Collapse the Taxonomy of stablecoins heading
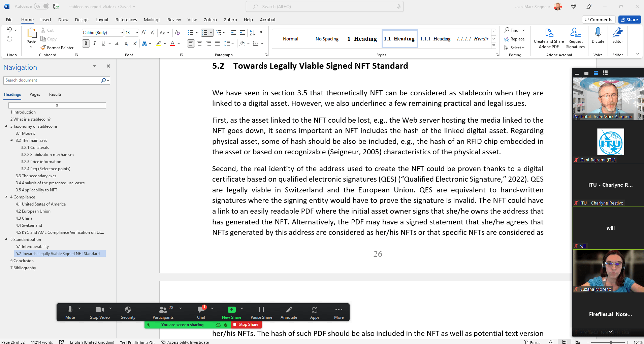 [x=6, y=126]
